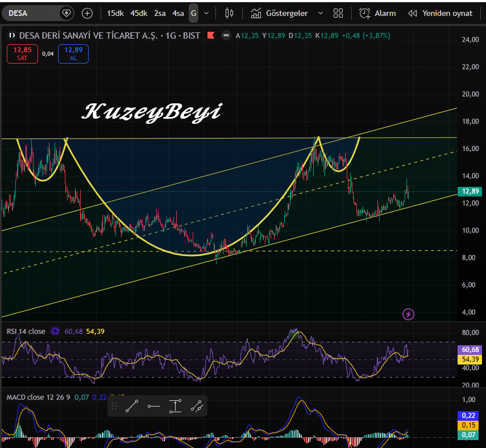Click the DESA DERİ SANAYİ VE TİCARET title
The height and width of the screenshot is (448, 486).
(x=88, y=36)
